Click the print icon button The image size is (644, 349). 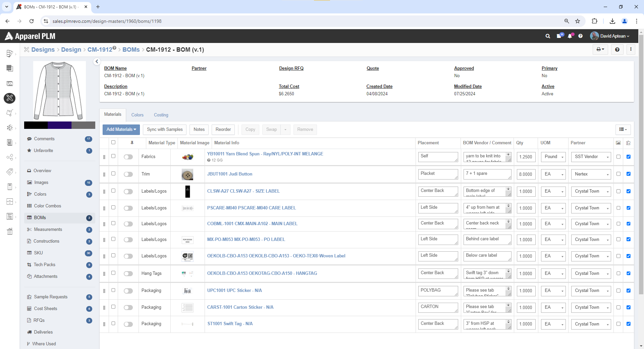(600, 50)
